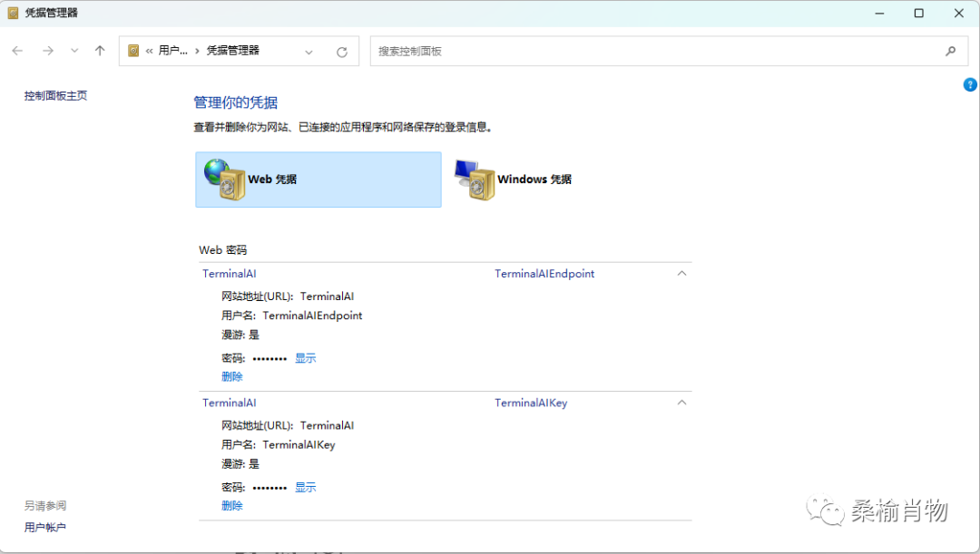The height and width of the screenshot is (554, 980).
Task: Open the recent locations chevron
Action: coord(74,51)
